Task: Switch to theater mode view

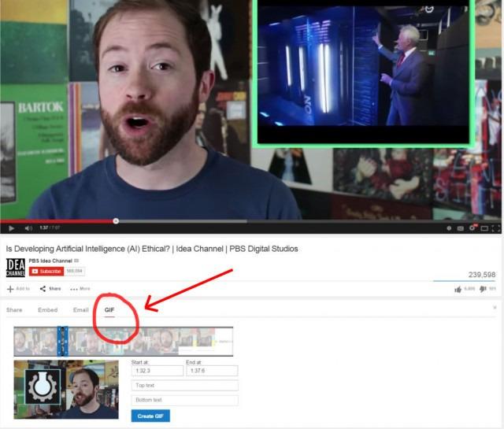Action: [484, 228]
